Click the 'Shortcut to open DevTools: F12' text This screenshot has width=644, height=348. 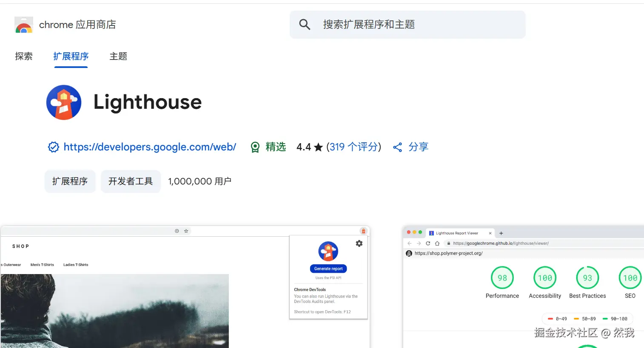322,312
